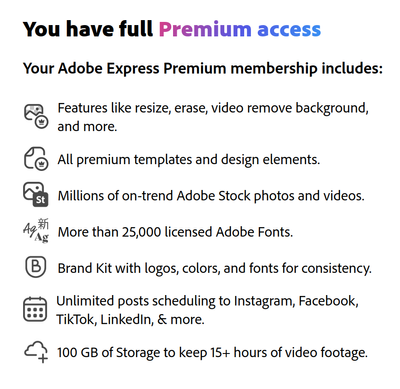The image size is (400, 389).
Task: Click '100 GB of Storage' text
Action: point(108,352)
